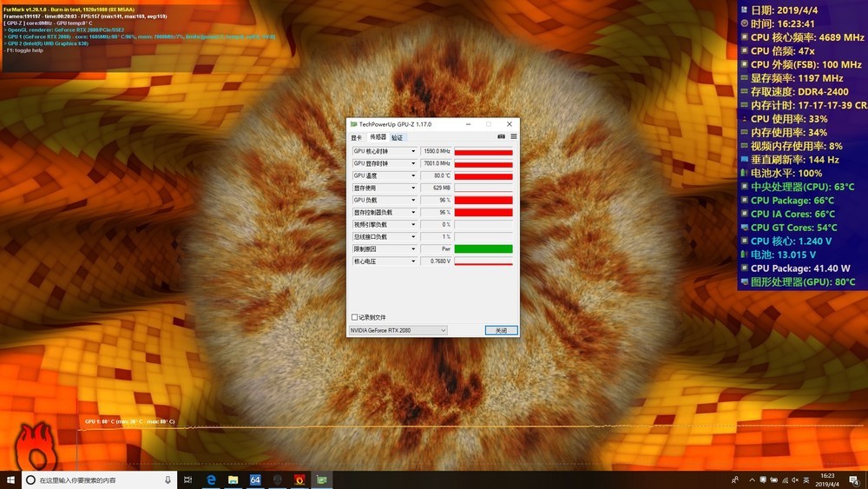This screenshot has height=489, width=868.
Task: Switch to the 显卡 tab
Action: click(x=357, y=137)
